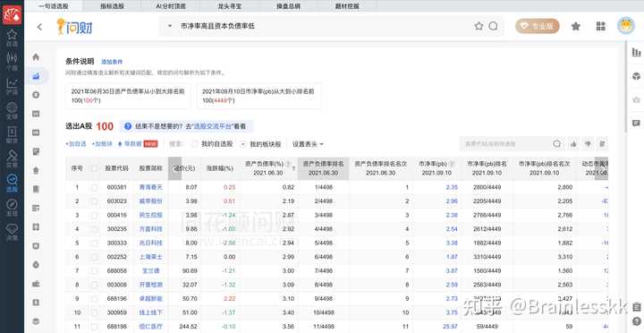Toggle the select-all checkbox in table header

tap(95, 168)
